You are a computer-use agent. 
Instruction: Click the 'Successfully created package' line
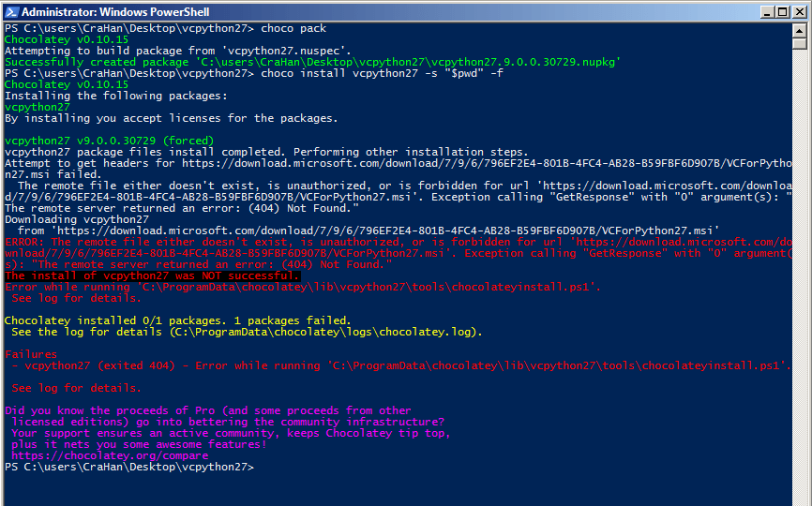click(313, 62)
